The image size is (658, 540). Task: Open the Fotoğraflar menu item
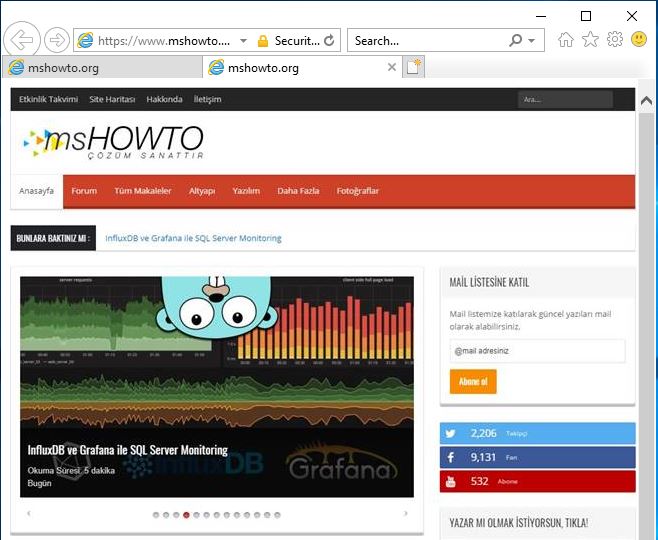(358, 191)
